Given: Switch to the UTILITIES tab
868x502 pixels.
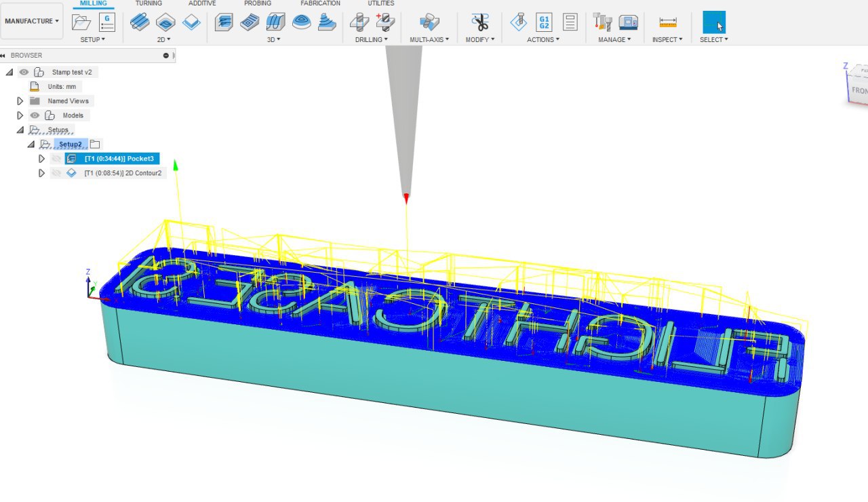Looking at the screenshot, I should [381, 3].
